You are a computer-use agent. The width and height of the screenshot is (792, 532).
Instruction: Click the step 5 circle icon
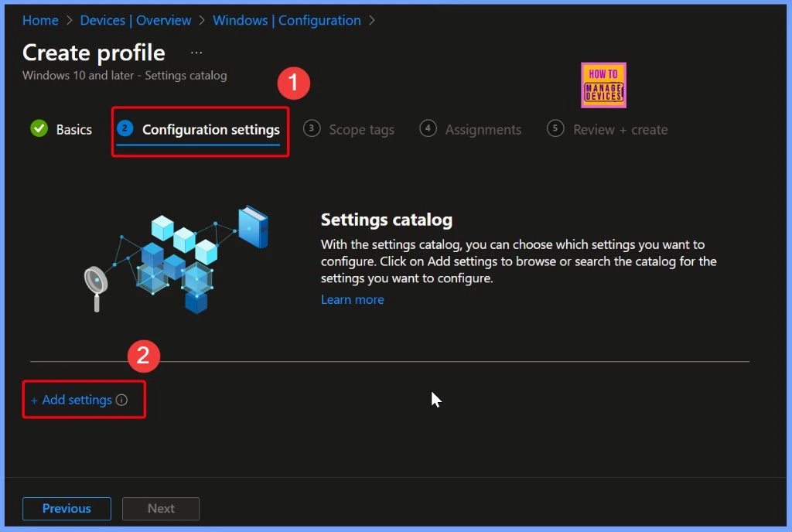555,128
